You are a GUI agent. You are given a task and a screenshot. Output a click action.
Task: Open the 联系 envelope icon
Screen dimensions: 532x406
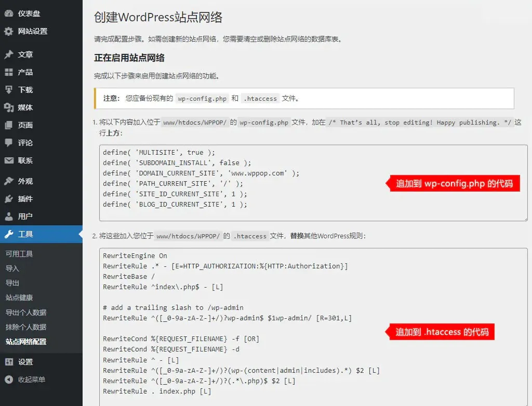[8, 160]
